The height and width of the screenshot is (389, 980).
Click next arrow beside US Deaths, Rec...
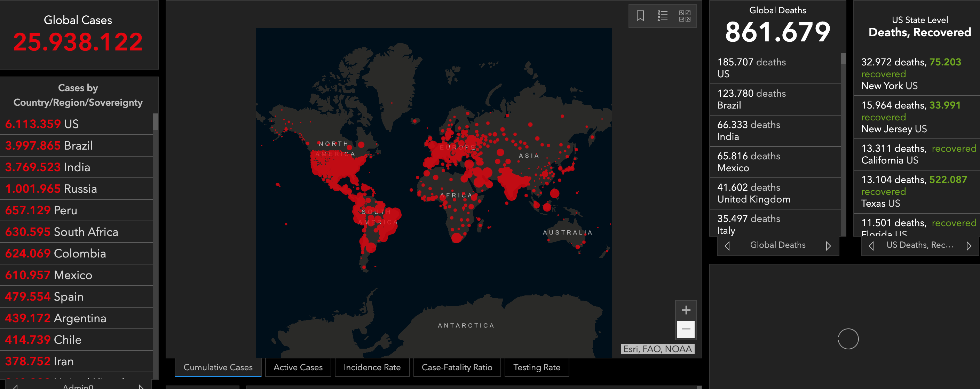(x=969, y=246)
